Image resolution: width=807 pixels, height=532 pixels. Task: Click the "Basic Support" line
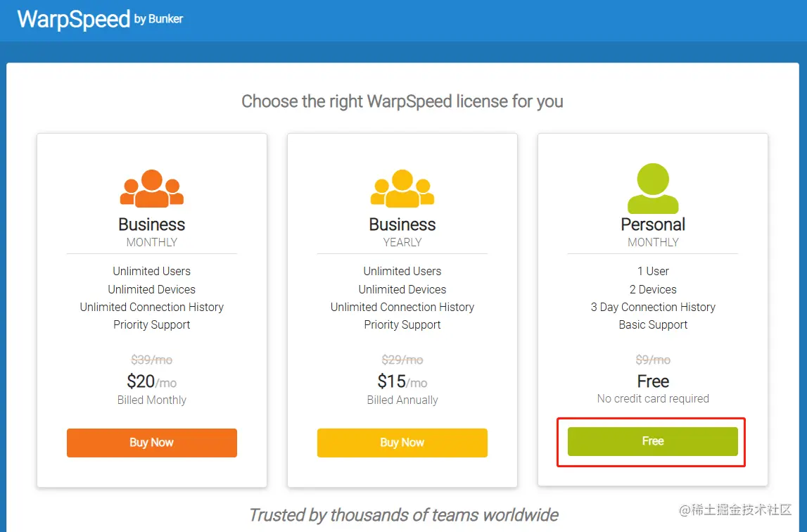653,325
